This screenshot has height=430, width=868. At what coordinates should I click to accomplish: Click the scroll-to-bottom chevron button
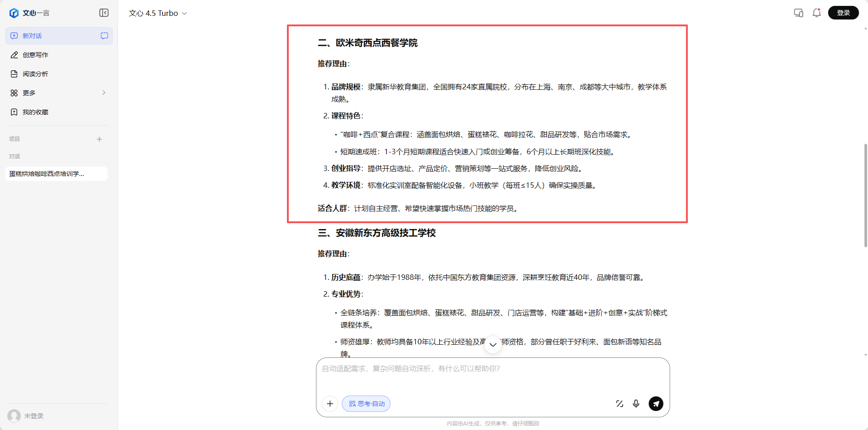click(x=493, y=345)
